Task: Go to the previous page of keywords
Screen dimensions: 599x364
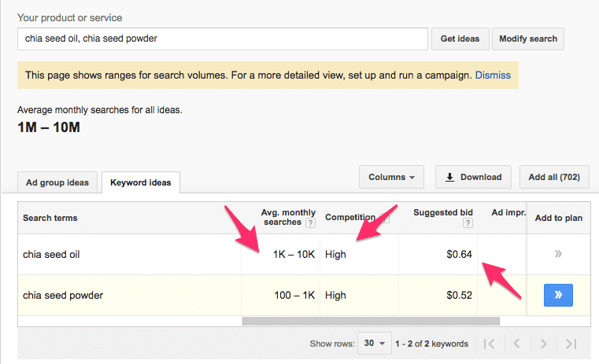Action: pyautogui.click(x=517, y=344)
